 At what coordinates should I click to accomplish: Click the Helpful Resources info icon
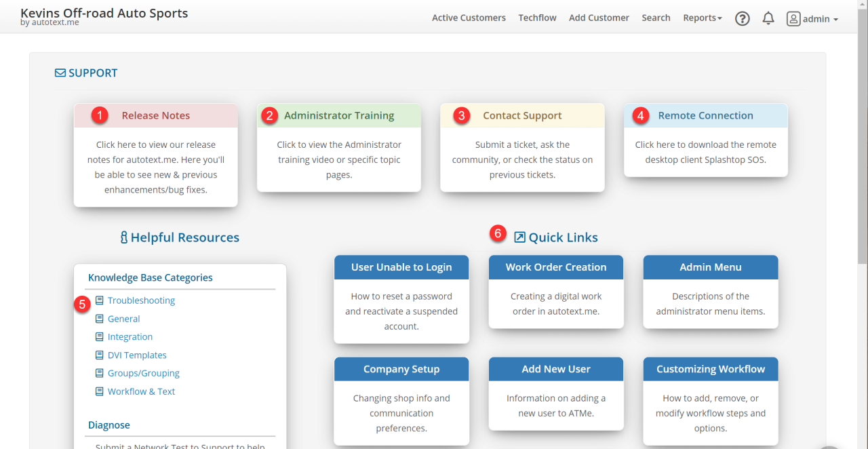124,237
